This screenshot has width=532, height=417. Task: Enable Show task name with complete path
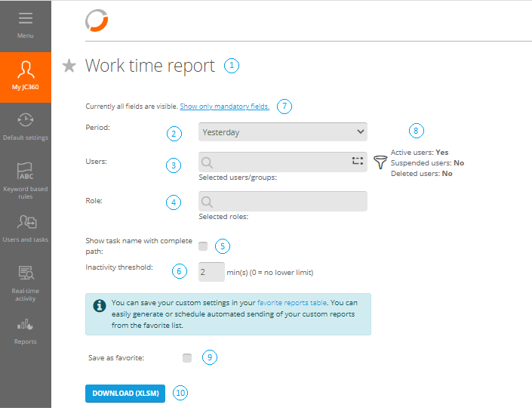pyautogui.click(x=203, y=246)
